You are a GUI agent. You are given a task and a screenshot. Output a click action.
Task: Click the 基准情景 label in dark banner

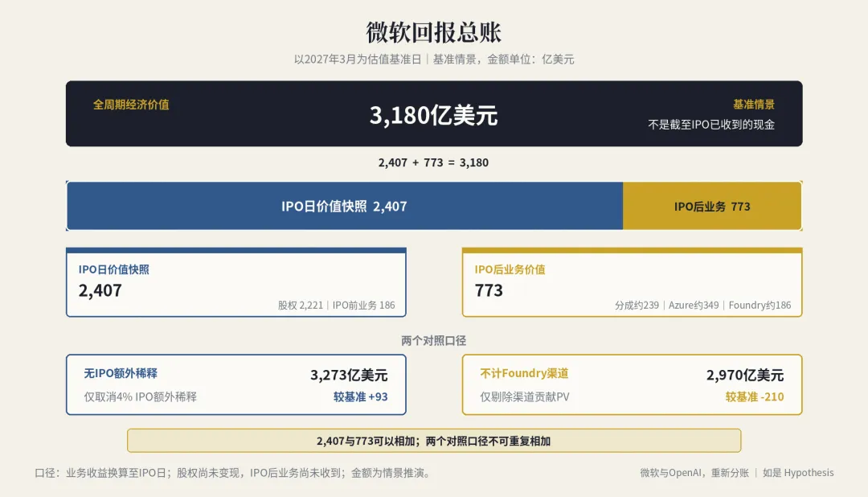753,105
